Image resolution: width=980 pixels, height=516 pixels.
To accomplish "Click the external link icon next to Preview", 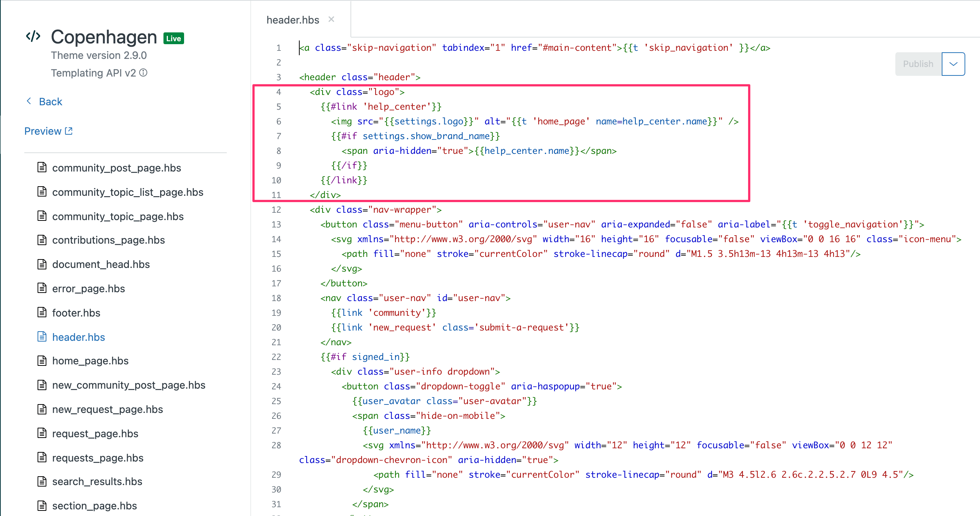I will point(69,131).
